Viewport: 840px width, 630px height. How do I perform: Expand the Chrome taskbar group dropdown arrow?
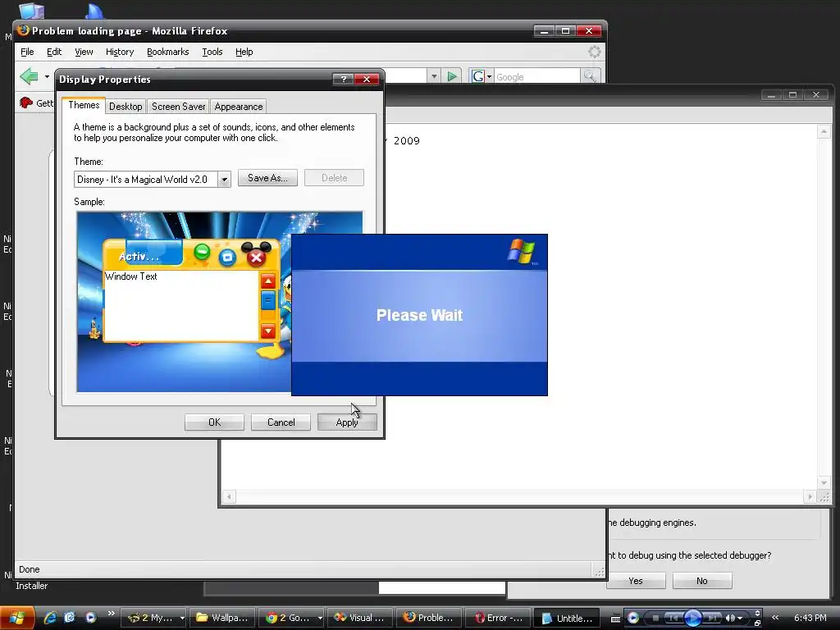[320, 618]
